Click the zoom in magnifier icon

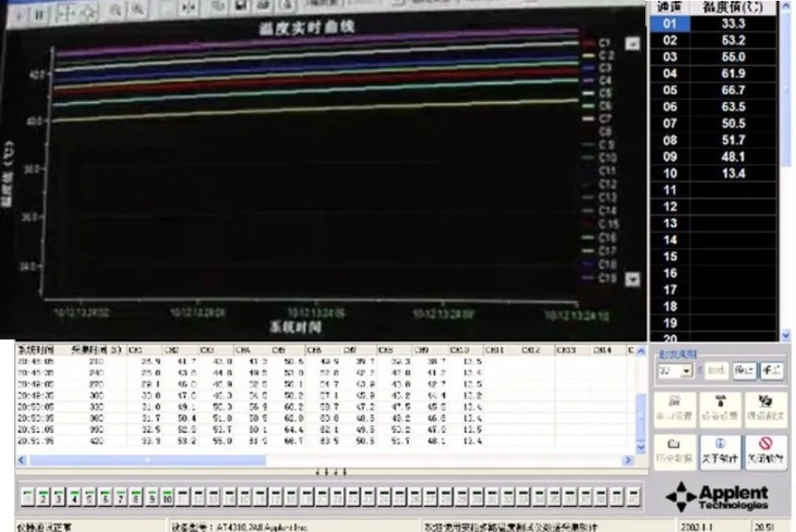coord(115,10)
